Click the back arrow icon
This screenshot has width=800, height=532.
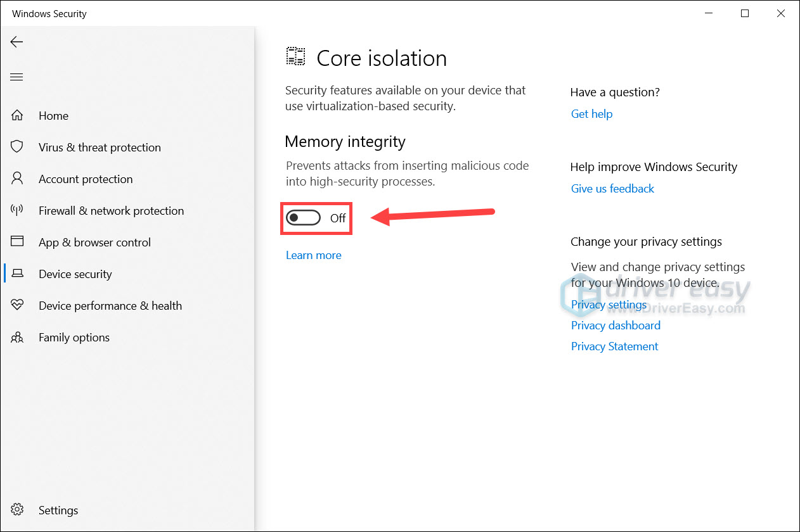click(x=16, y=42)
